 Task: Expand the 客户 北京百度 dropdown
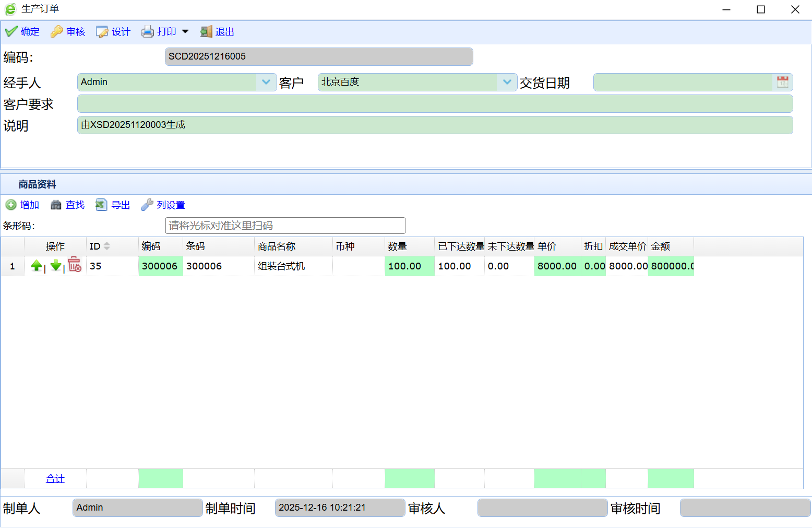507,82
